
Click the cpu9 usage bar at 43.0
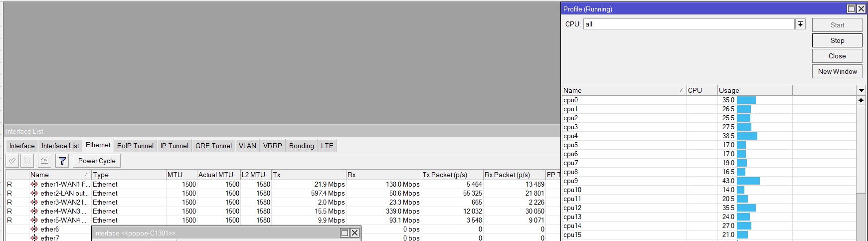(748, 181)
